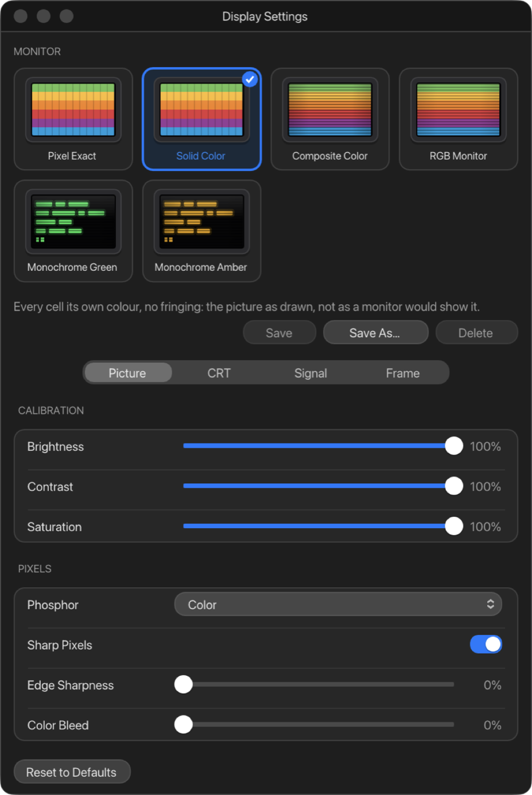Click the Saturation slider knob
This screenshot has width=532, height=795.
click(x=454, y=526)
